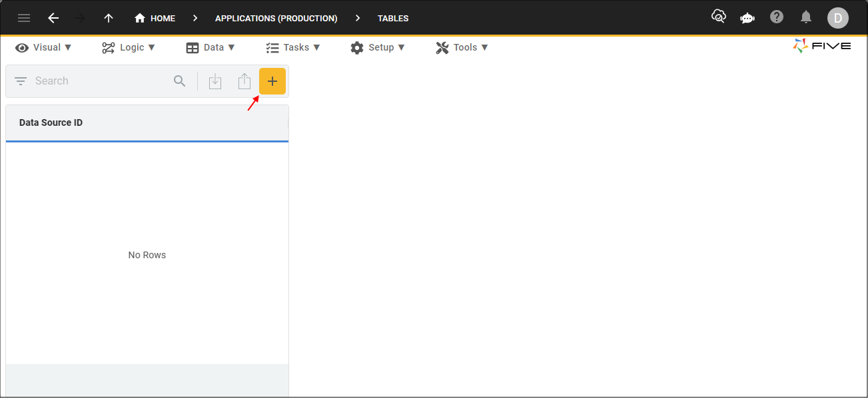Open the Visual dropdown menu

43,47
